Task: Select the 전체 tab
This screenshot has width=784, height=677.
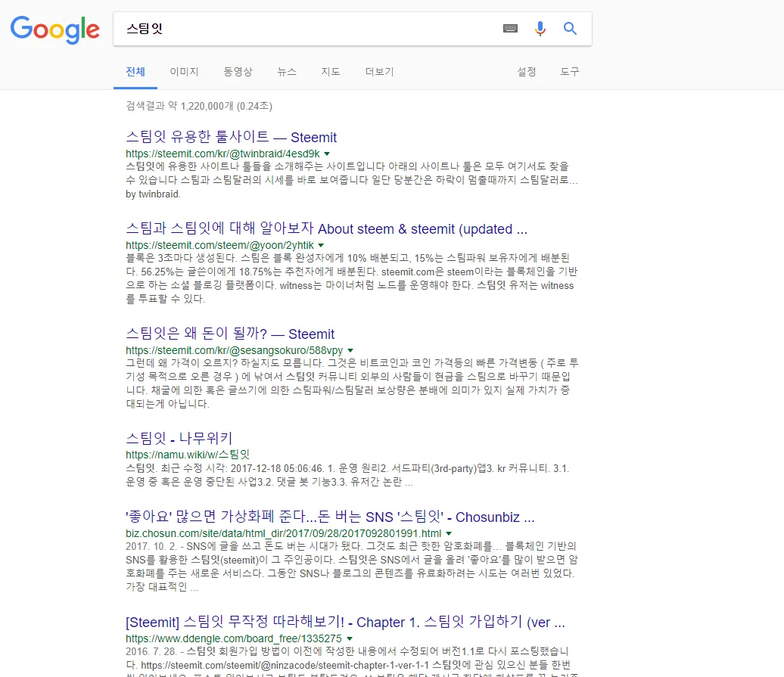Action: click(135, 72)
